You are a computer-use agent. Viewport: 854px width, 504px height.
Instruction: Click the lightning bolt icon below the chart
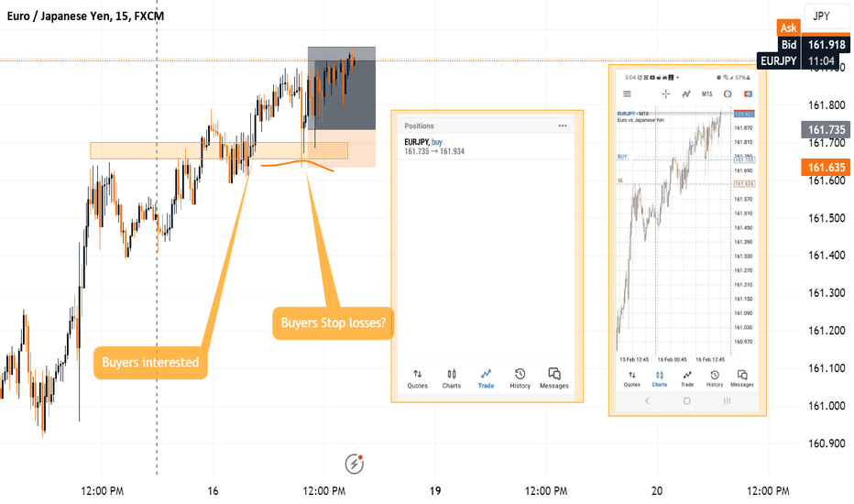(x=355, y=465)
